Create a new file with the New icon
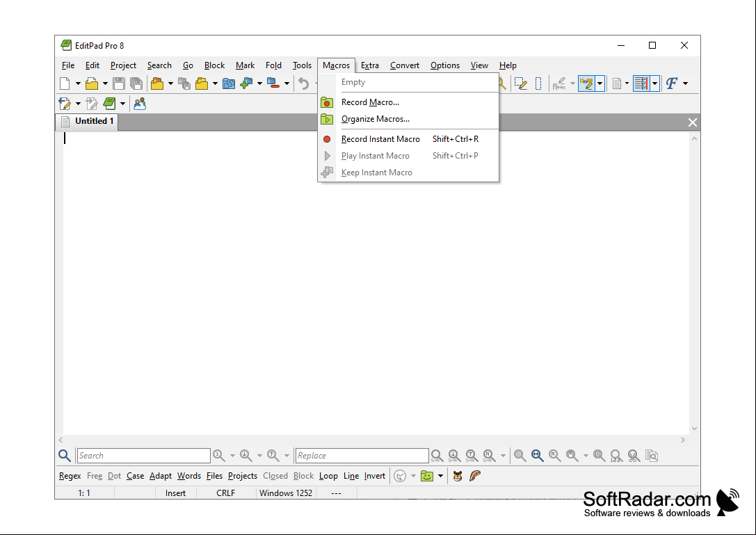The width and height of the screenshot is (756, 535). click(x=65, y=83)
